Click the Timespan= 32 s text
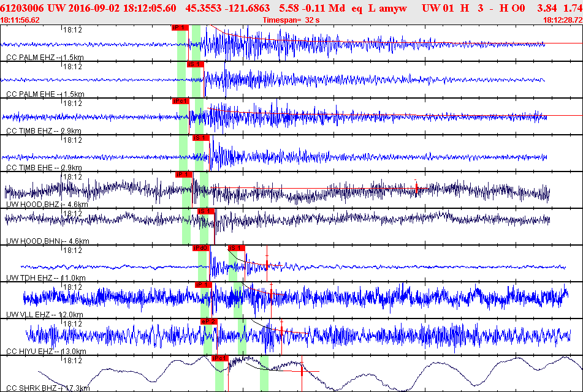583x392 pixels. click(x=291, y=20)
